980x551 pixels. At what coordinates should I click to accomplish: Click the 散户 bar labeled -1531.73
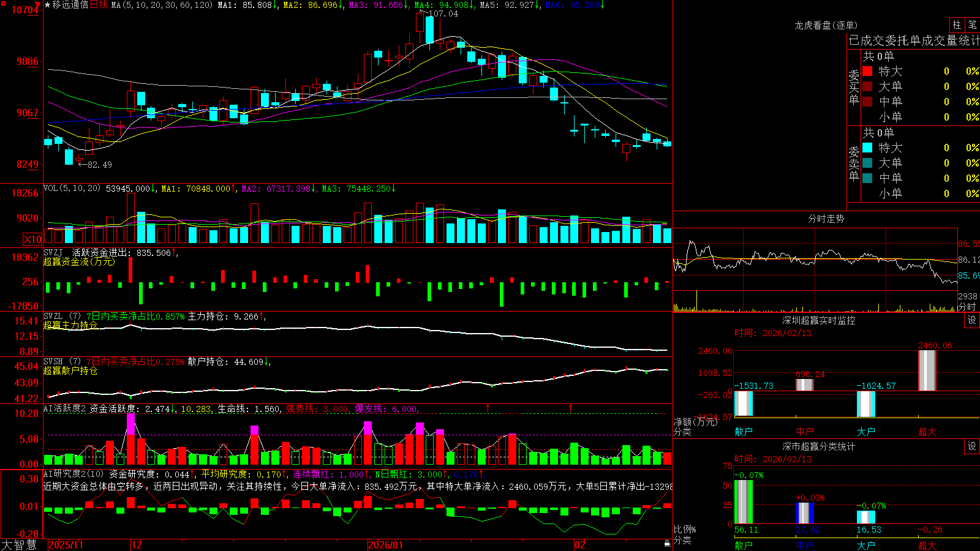tap(744, 403)
